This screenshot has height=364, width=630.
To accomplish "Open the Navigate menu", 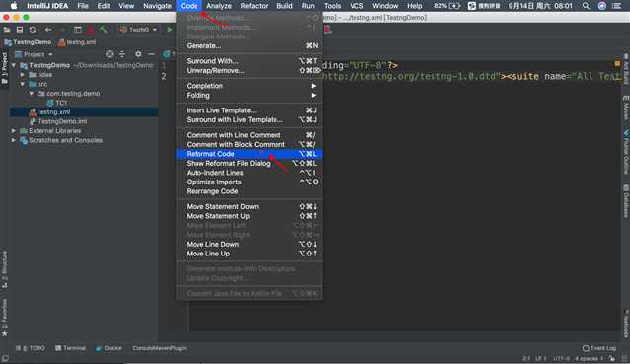I will (158, 6).
